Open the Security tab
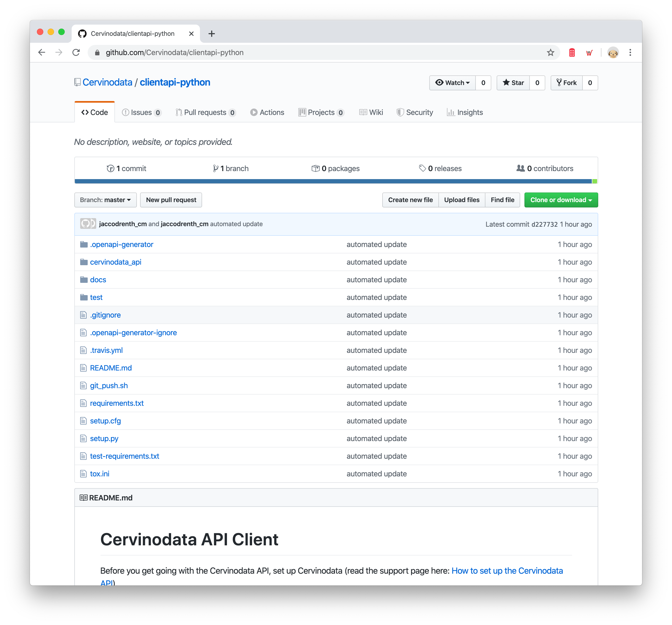The image size is (672, 625). 415,112
